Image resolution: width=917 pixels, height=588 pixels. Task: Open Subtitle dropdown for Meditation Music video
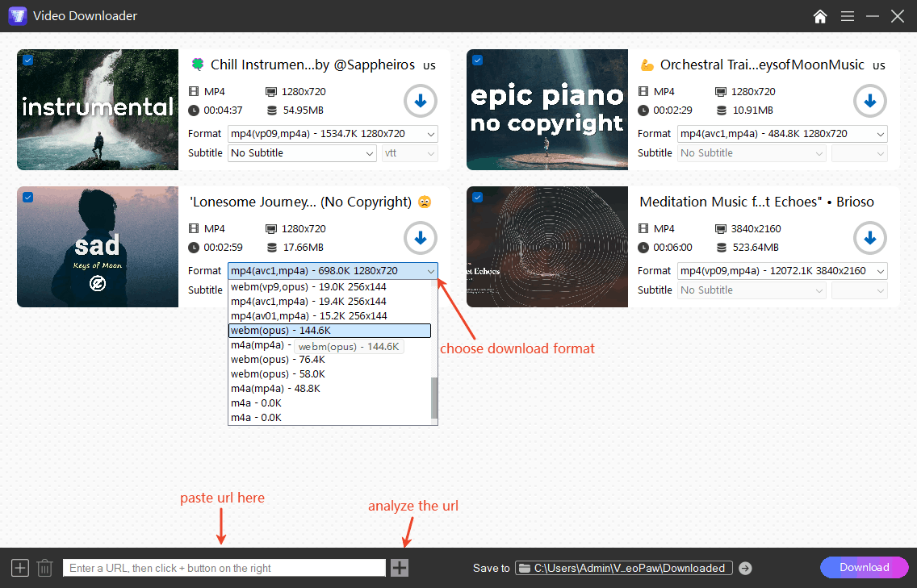pyautogui.click(x=752, y=290)
